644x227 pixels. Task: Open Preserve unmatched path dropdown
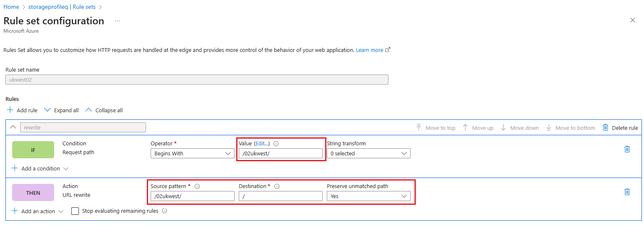(x=368, y=196)
